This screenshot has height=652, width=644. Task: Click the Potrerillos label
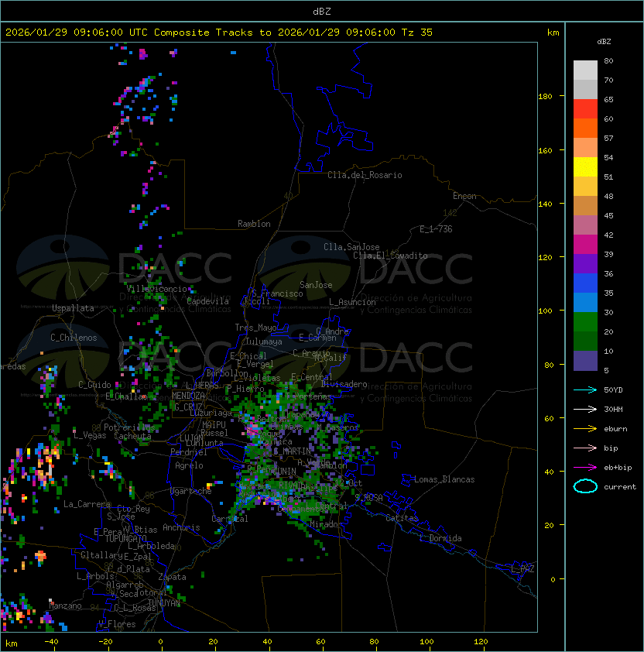coord(129,427)
